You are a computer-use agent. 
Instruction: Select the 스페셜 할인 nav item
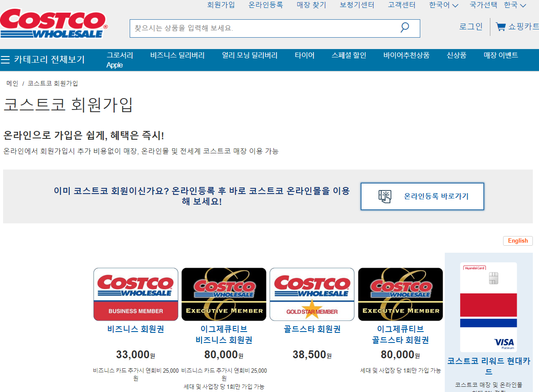tap(349, 55)
